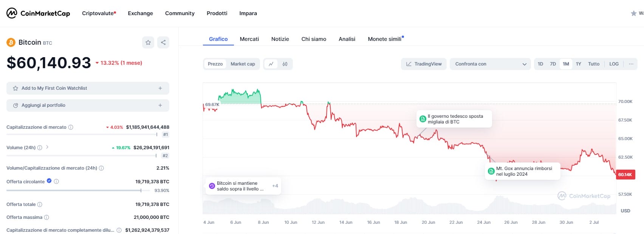
Task: Click the CoinMarketCap logo
Action: (x=38, y=13)
